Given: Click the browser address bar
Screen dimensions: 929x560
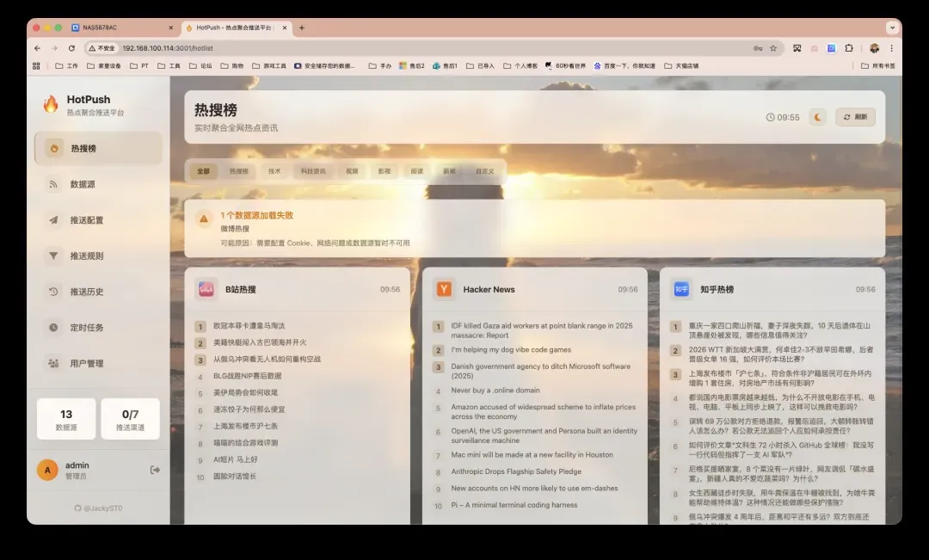Looking at the screenshot, I should [430, 48].
